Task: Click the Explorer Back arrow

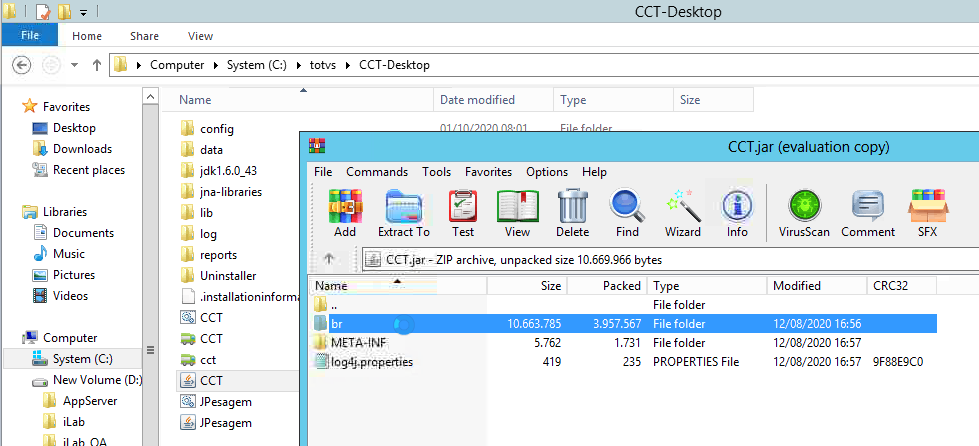Action: (21, 65)
